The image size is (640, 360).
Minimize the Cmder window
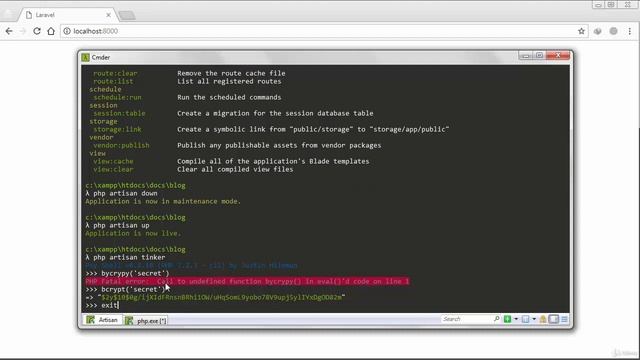coord(526,56)
